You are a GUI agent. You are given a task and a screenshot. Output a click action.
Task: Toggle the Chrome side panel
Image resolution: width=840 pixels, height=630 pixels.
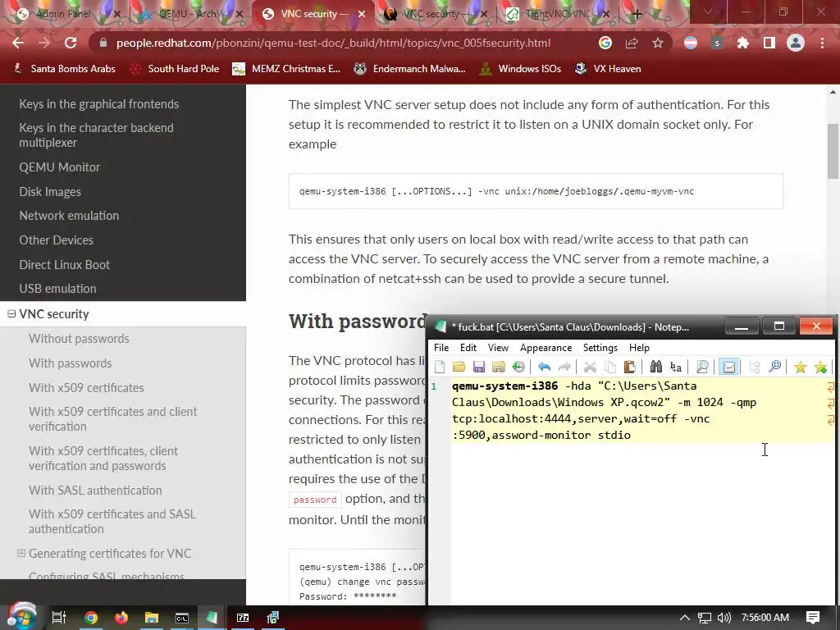tap(769, 43)
